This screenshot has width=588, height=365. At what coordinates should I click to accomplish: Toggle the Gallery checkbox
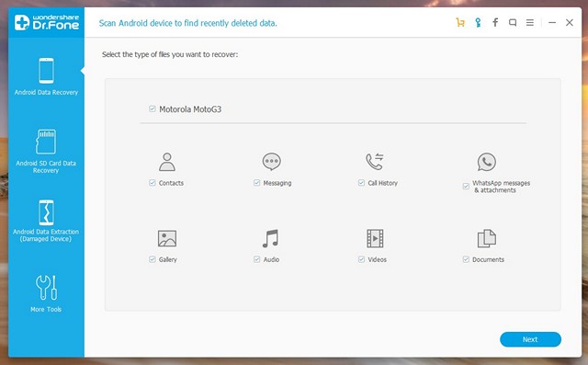click(152, 259)
